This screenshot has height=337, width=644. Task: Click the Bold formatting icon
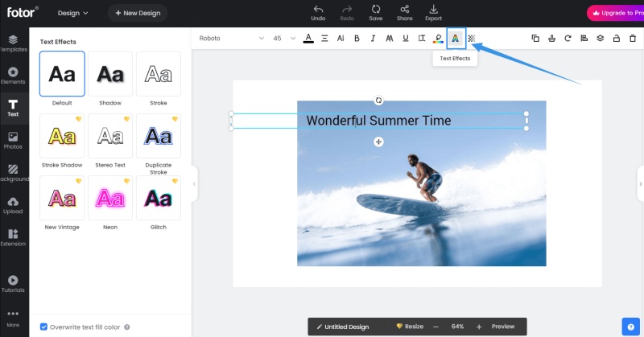pos(357,38)
